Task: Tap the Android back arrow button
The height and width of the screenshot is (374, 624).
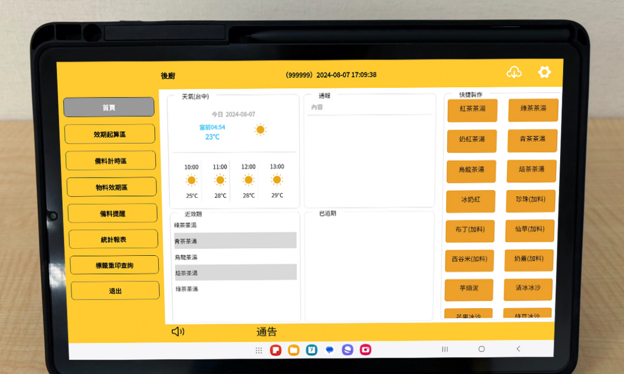Action: coord(518,349)
